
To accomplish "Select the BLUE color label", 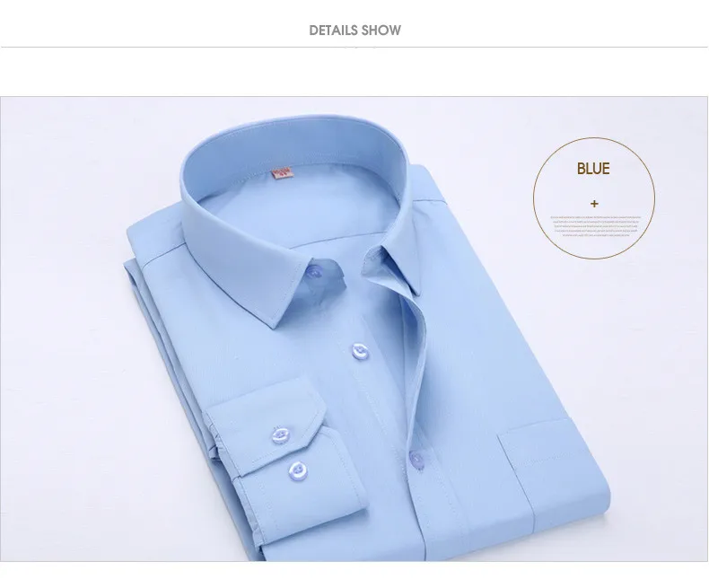I will point(593,169).
